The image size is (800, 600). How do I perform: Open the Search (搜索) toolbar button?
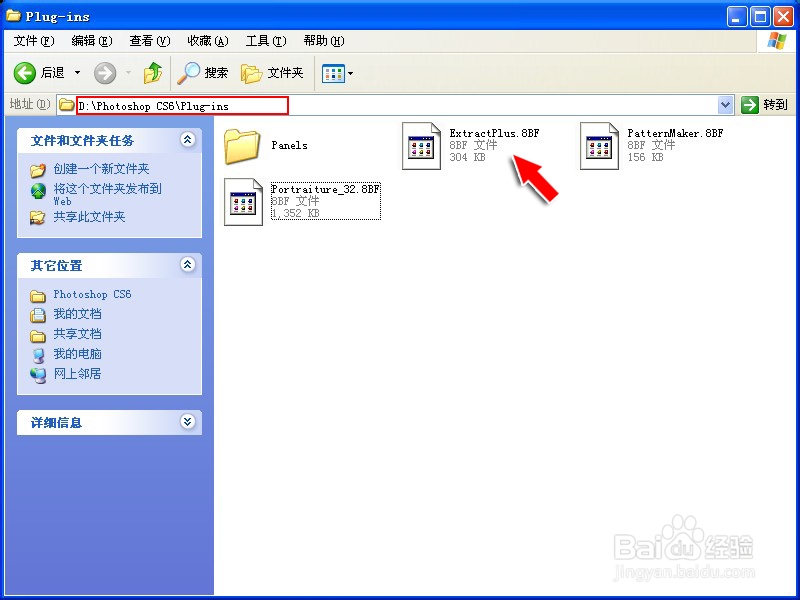(x=203, y=73)
